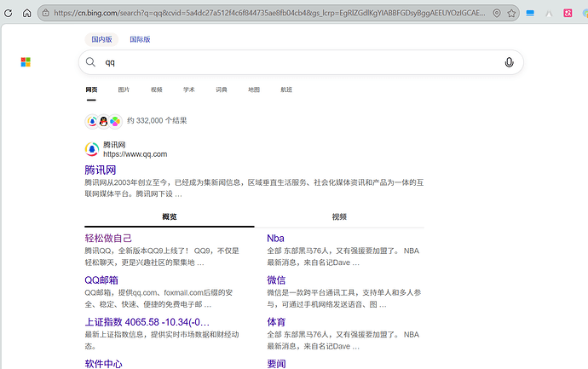This screenshot has width=588, height=369.
Task: Switch to 国际版 search mode
Action: point(140,39)
